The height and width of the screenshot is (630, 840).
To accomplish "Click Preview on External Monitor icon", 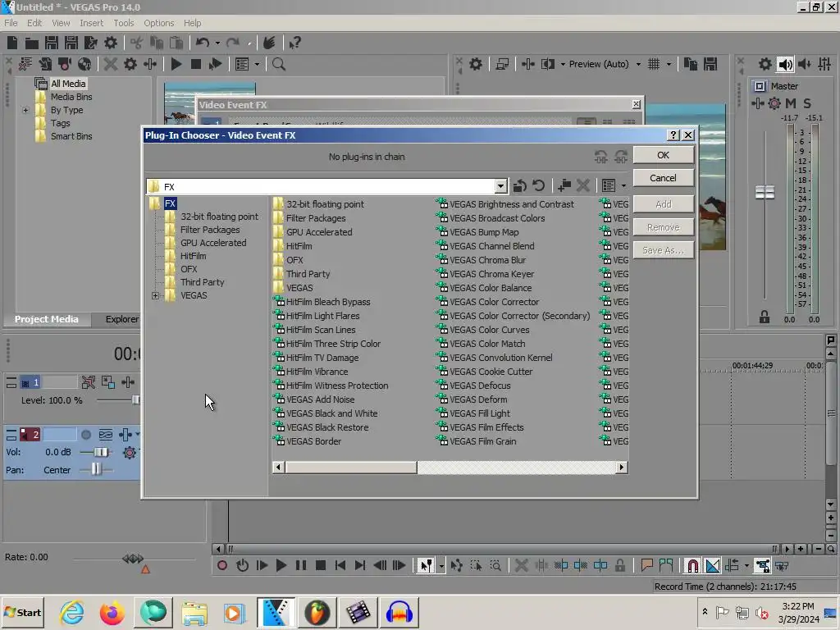I will 502,64.
